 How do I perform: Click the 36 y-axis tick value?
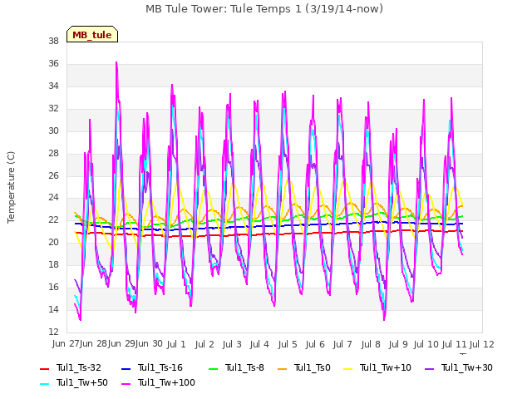coord(53,64)
